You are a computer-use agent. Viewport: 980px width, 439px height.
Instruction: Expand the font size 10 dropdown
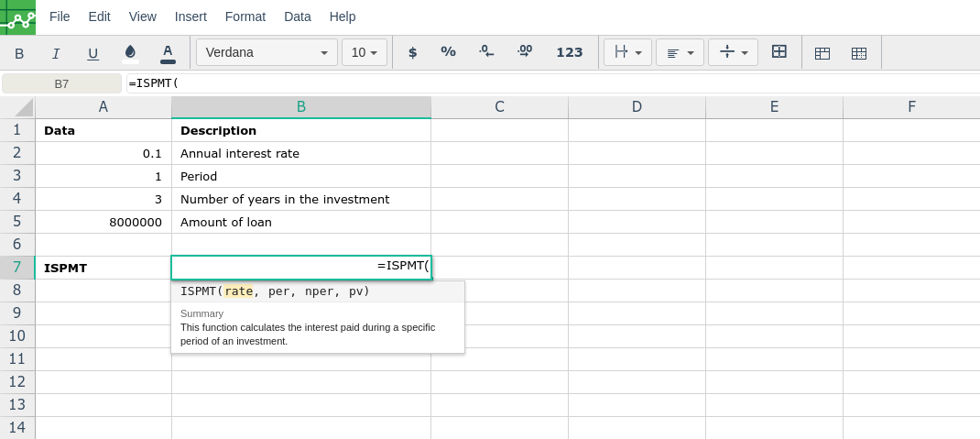click(x=365, y=52)
